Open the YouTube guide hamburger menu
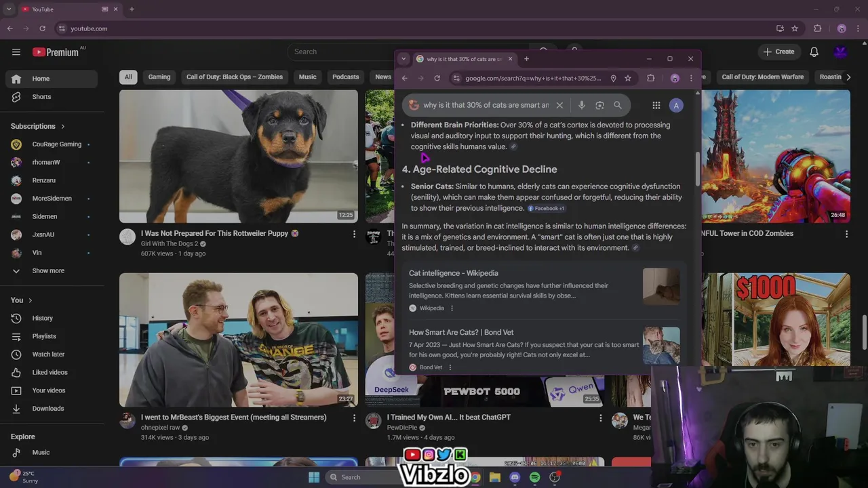The image size is (868, 488). point(16,52)
